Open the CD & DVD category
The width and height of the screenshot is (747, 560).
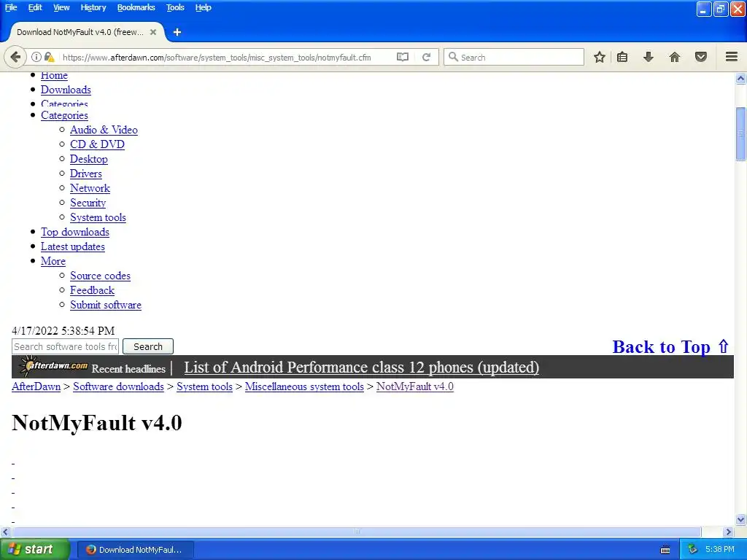pyautogui.click(x=97, y=144)
